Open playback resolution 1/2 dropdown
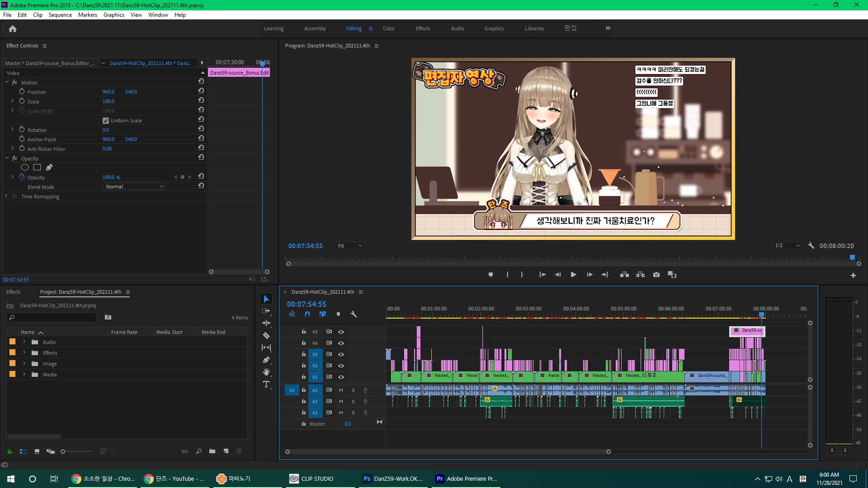Image resolution: width=868 pixels, height=488 pixels. (787, 246)
